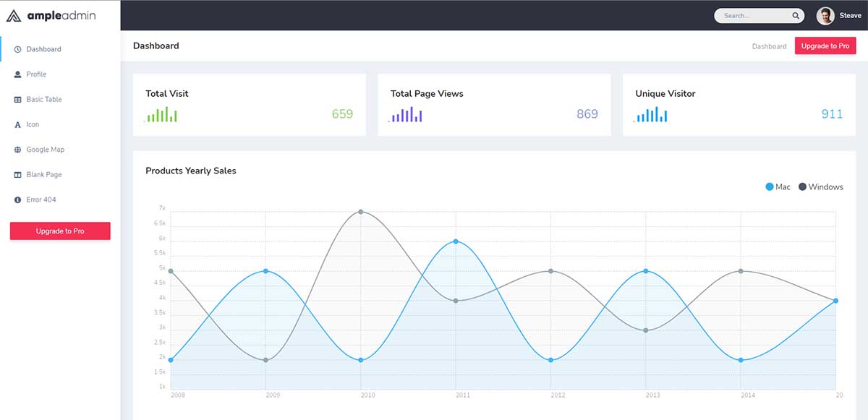Viewport: 868px width, 420px height.
Task: Click the header Upgrade to Pro button
Action: tap(825, 46)
